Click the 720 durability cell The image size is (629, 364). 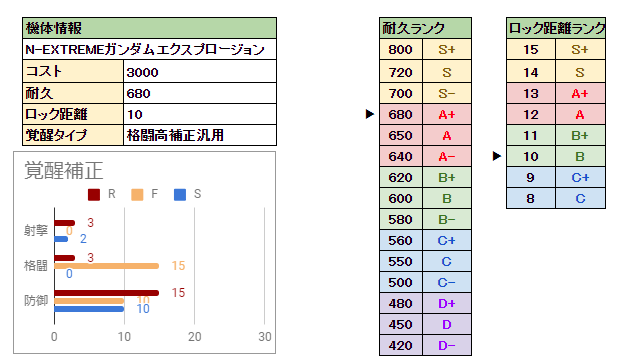click(401, 71)
